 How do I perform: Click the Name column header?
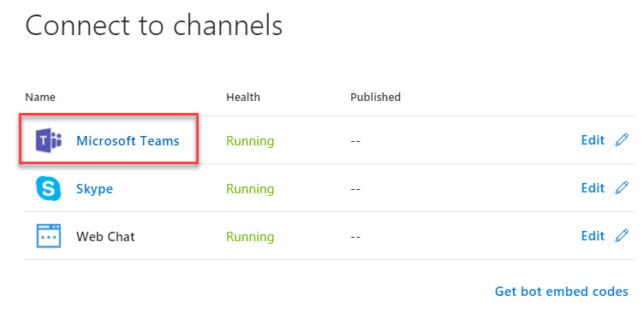pos(40,97)
